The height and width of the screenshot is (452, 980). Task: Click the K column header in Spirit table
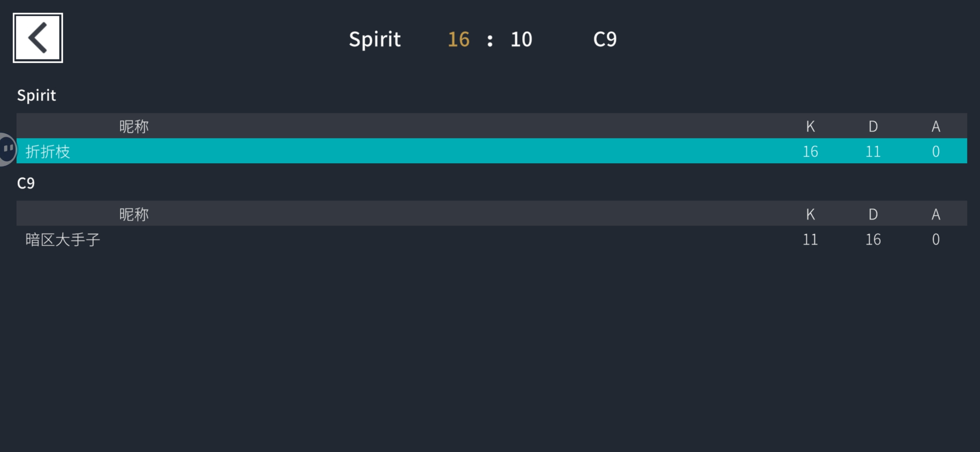click(x=810, y=126)
